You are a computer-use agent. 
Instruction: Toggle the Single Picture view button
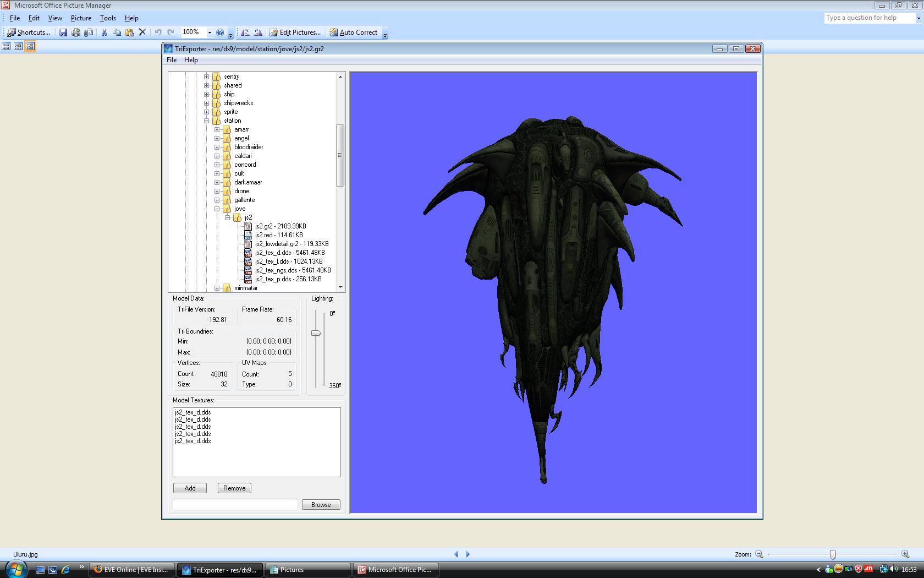[30, 46]
